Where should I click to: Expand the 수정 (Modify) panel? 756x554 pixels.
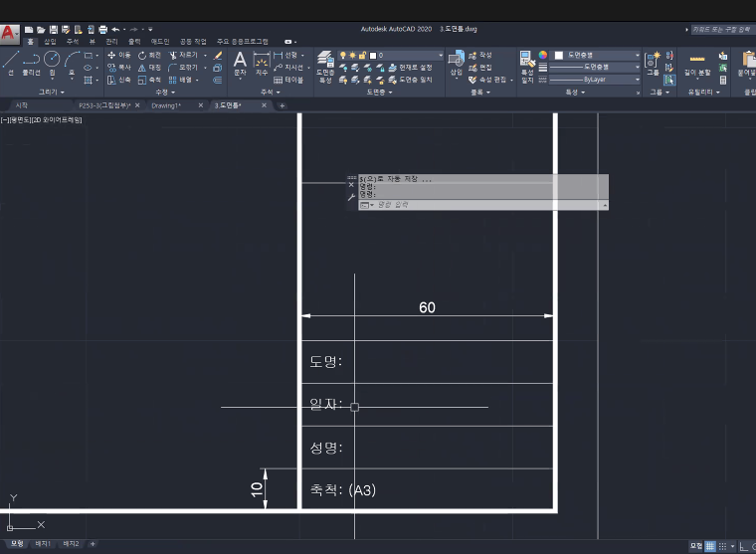[x=165, y=92]
